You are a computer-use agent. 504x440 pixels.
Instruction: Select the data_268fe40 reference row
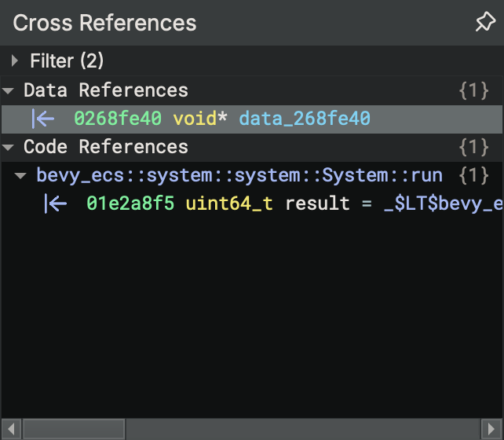pyautogui.click(x=252, y=119)
